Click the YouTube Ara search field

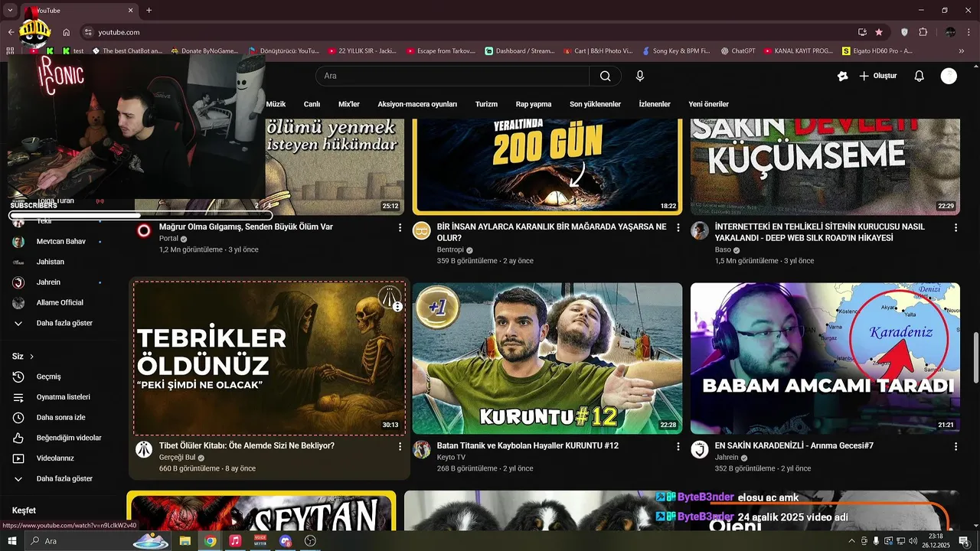click(x=452, y=76)
